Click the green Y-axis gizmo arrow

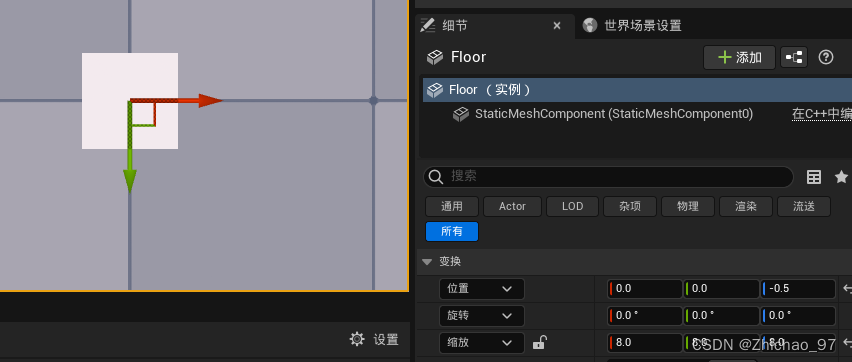[x=129, y=180]
